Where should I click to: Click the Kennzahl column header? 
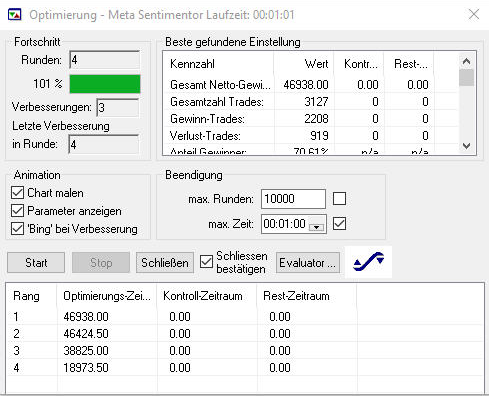click(218, 64)
